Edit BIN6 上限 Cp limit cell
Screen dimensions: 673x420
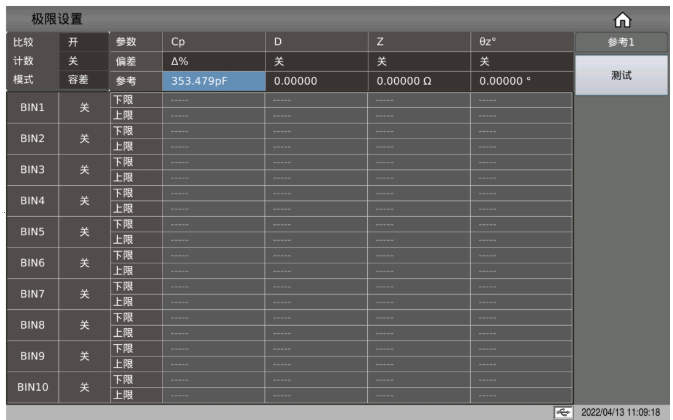point(213,271)
